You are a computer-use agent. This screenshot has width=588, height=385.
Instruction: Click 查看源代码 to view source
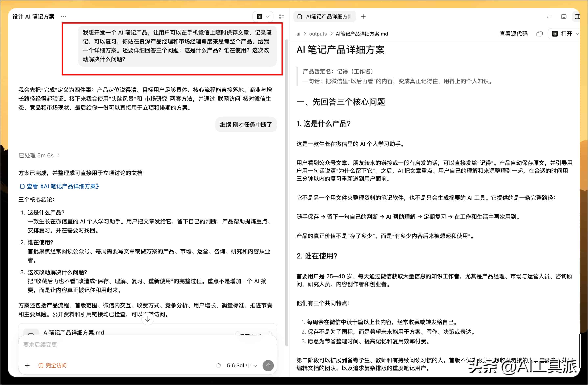pos(513,34)
